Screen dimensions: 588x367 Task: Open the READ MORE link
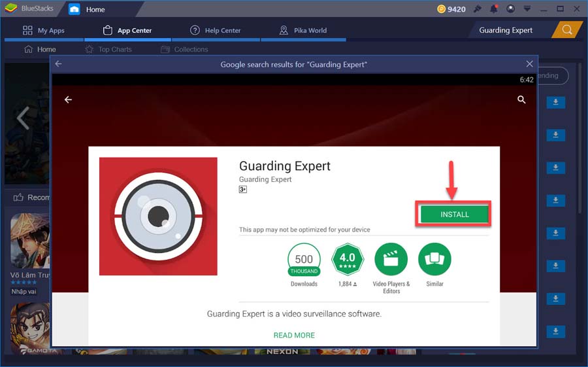coord(294,335)
